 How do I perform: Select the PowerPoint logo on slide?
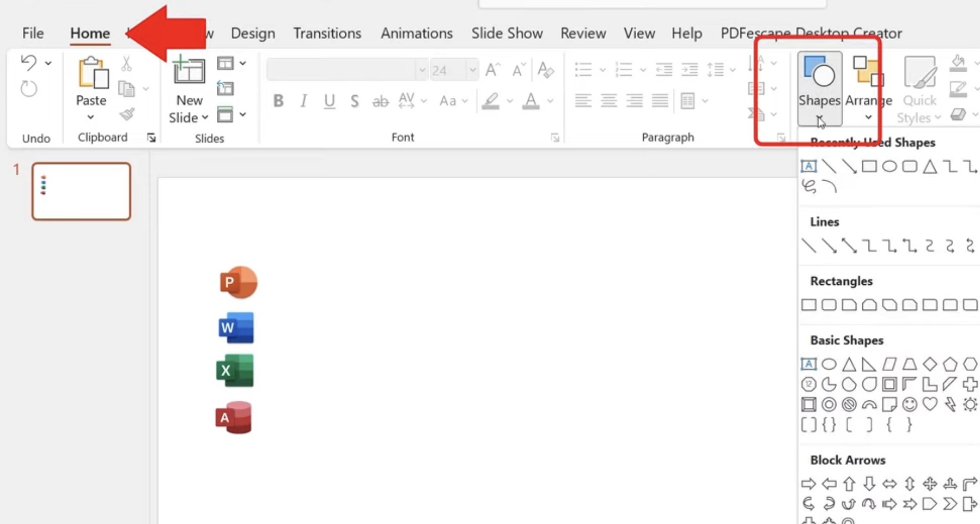tap(238, 282)
